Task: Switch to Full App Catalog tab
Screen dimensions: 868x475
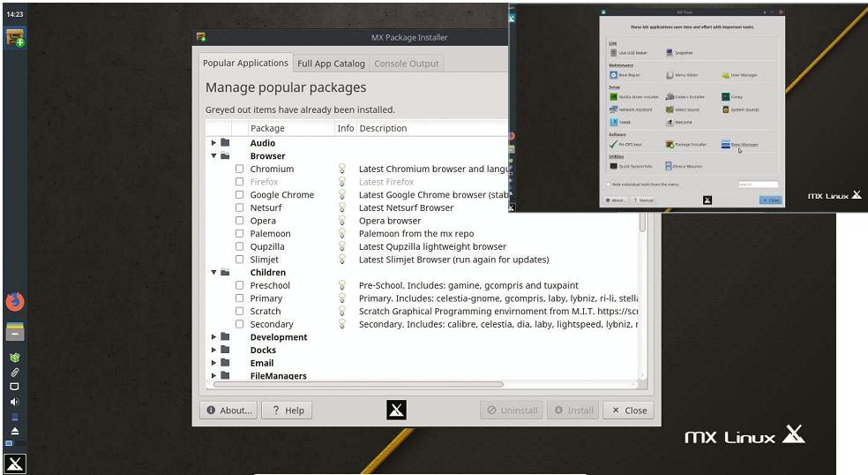Action: click(x=331, y=64)
